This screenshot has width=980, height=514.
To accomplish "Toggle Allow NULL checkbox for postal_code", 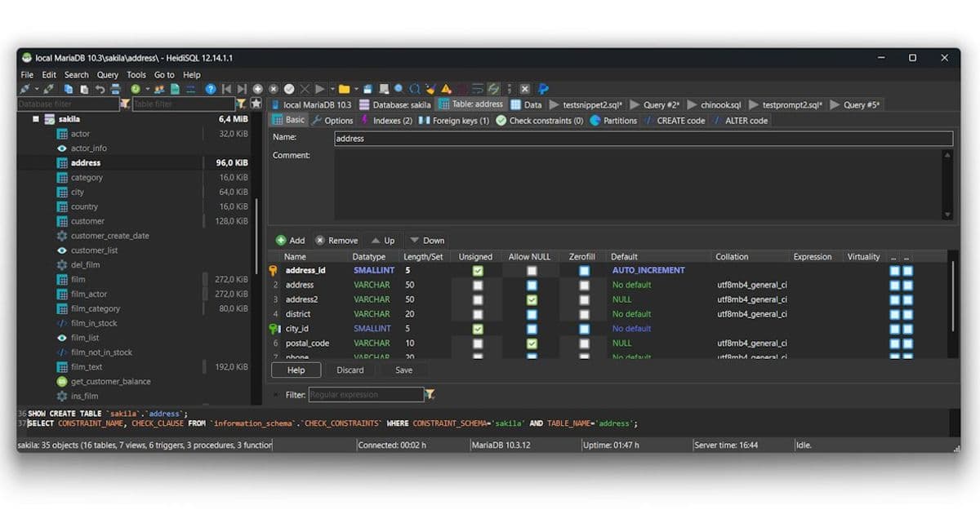I will 532,343.
